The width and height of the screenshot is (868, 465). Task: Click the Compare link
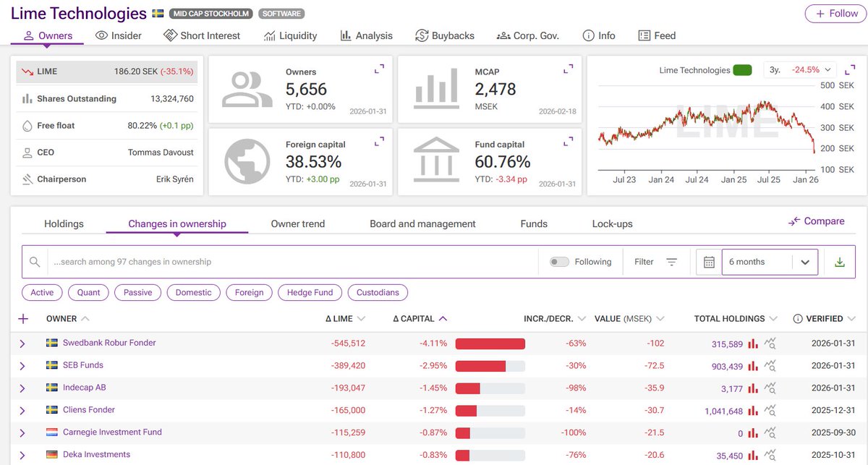pyautogui.click(x=816, y=221)
